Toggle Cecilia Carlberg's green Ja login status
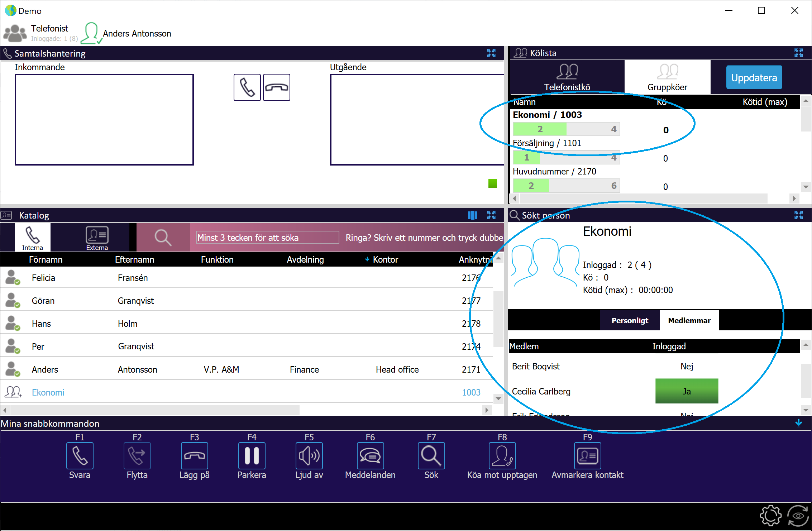Viewport: 812px width, 531px height. click(x=687, y=391)
